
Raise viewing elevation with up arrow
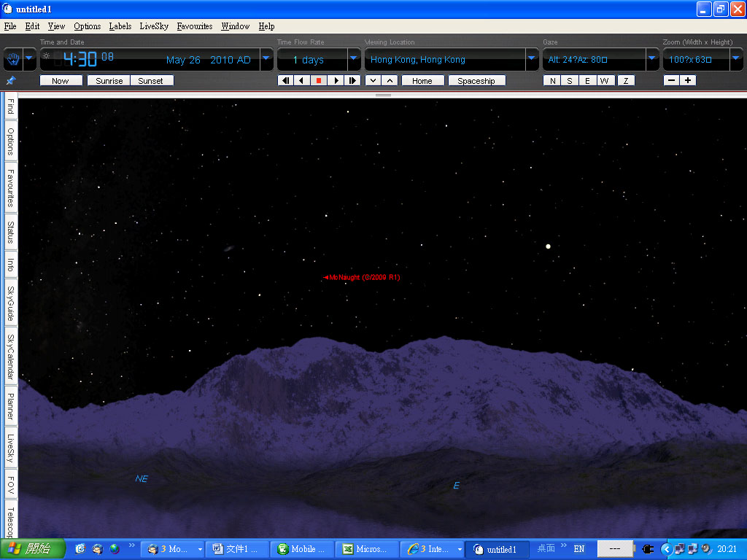390,81
